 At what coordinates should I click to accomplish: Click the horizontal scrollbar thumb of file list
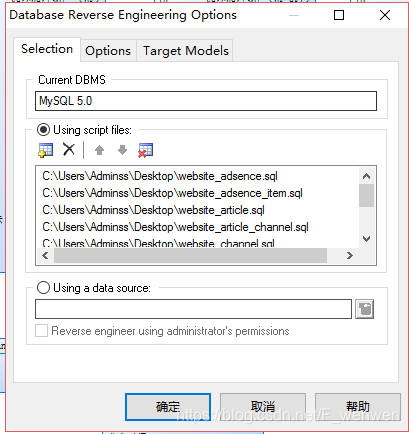[x=190, y=256]
